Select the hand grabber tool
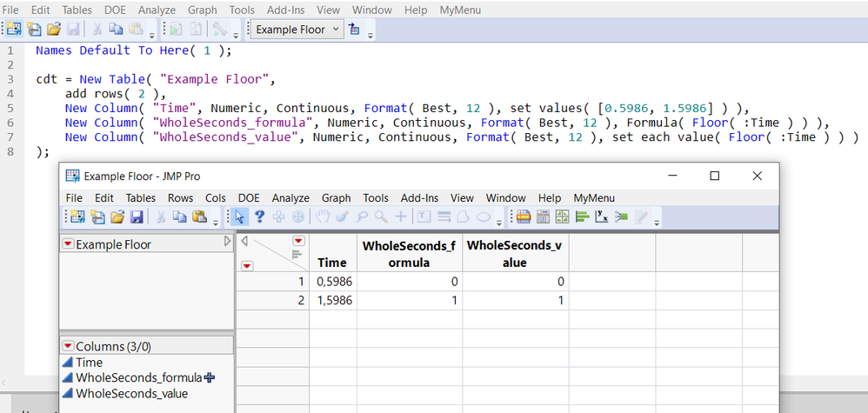The width and height of the screenshot is (868, 413). pyautogui.click(x=322, y=216)
